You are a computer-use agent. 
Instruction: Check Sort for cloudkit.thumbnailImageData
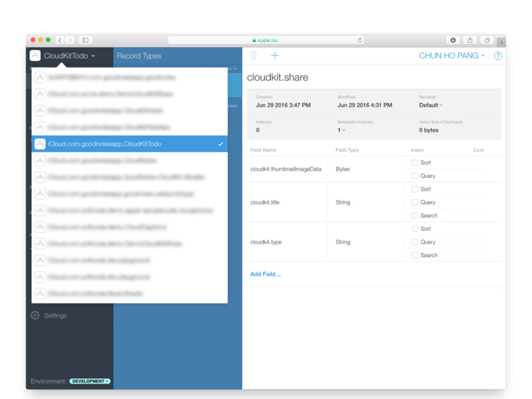pos(415,163)
